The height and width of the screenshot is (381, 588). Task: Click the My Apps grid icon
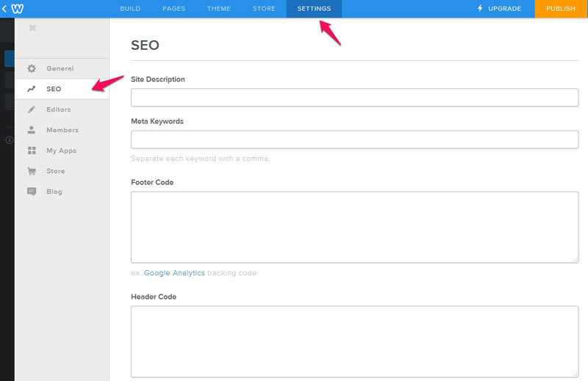tap(32, 150)
